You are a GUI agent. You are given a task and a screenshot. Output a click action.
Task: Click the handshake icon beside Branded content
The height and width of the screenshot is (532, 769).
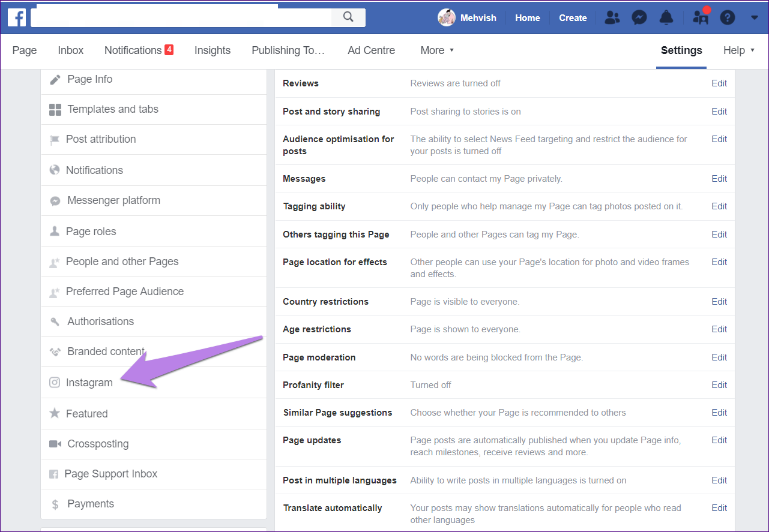click(55, 352)
